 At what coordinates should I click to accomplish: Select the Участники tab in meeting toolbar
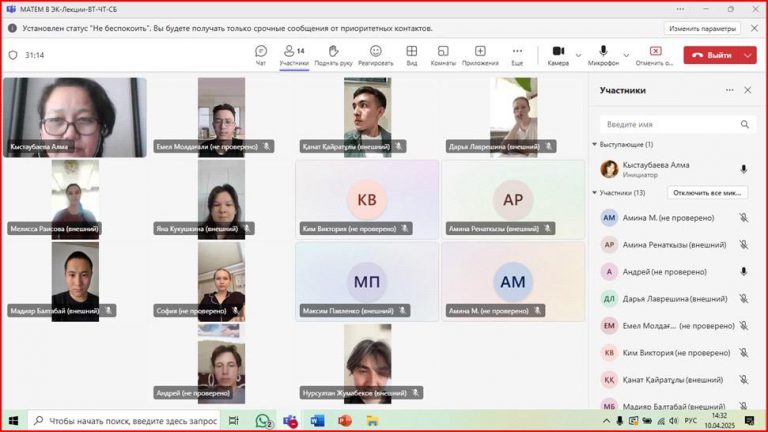coord(293,55)
